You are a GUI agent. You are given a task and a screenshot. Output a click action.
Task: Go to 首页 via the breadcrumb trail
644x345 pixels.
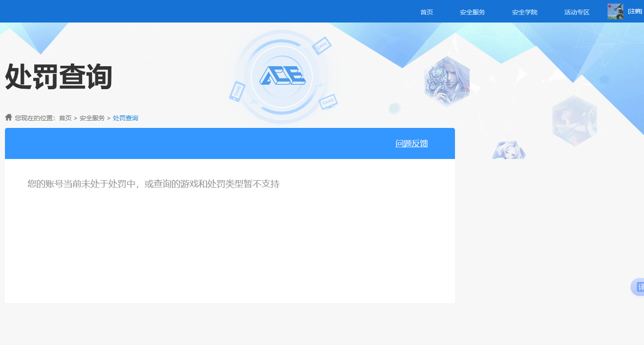tap(66, 118)
